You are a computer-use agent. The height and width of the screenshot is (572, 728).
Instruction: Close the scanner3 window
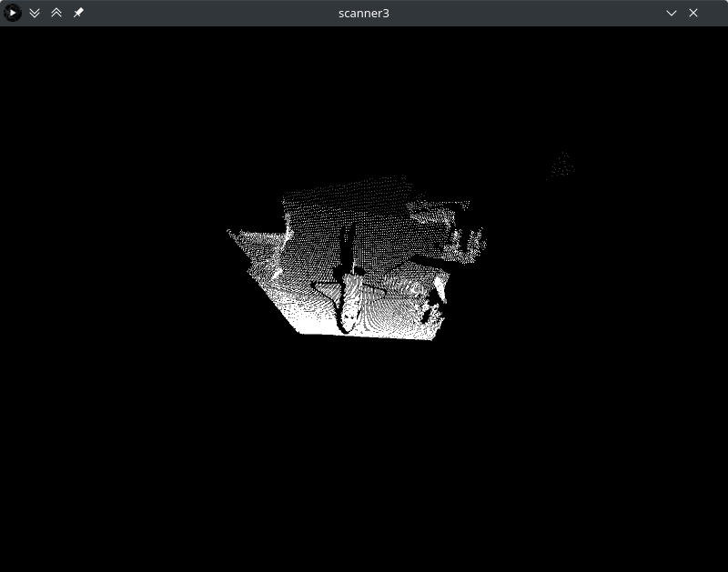point(693,13)
